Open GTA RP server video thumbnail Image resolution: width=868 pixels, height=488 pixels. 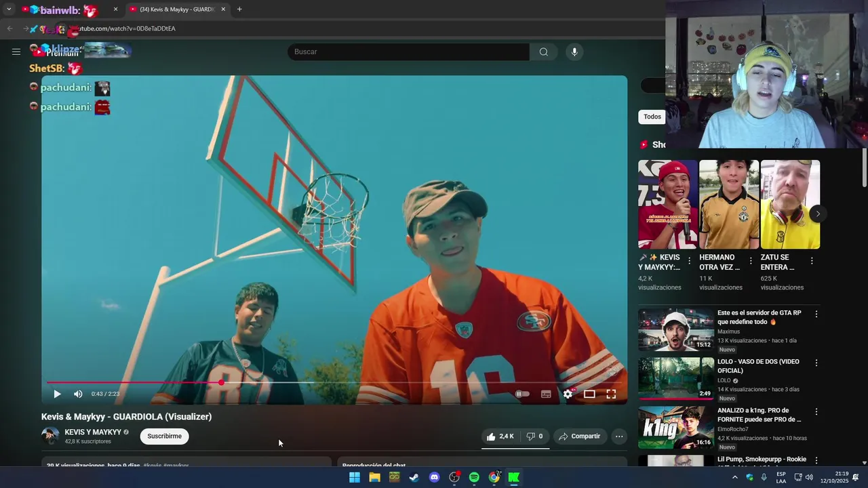tap(676, 330)
